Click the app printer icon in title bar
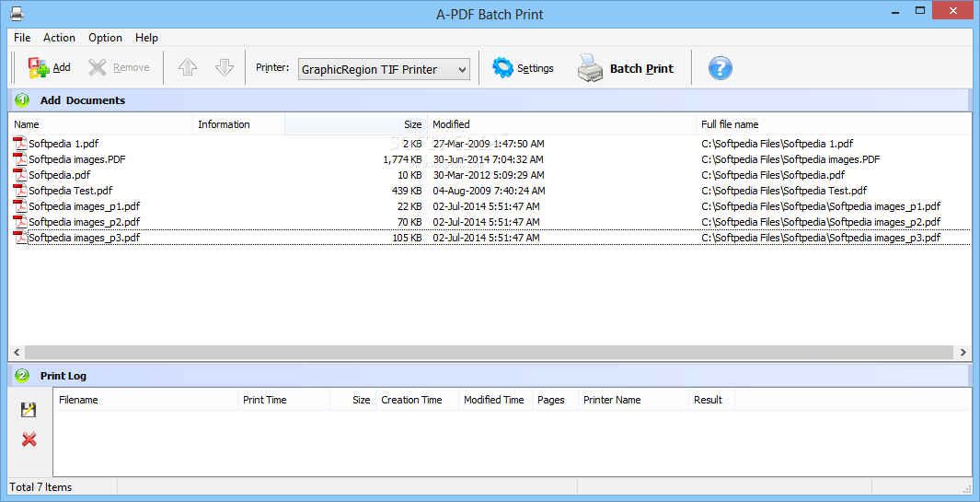 click(17, 13)
